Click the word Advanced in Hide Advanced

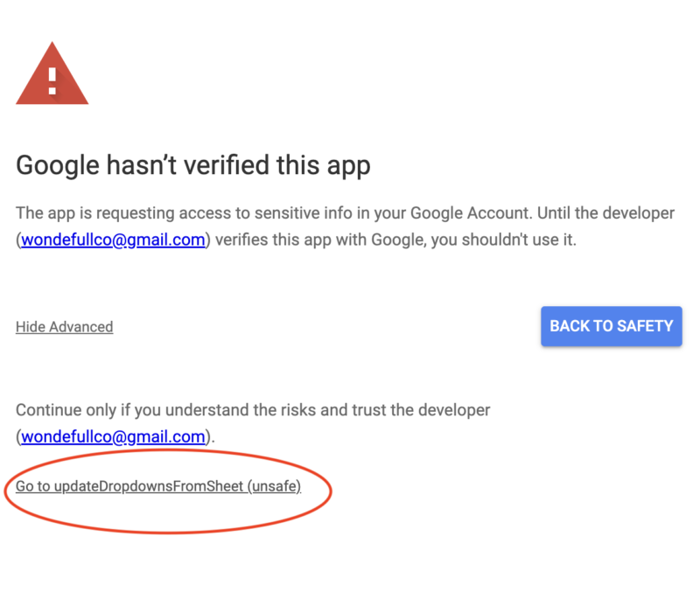(x=80, y=327)
